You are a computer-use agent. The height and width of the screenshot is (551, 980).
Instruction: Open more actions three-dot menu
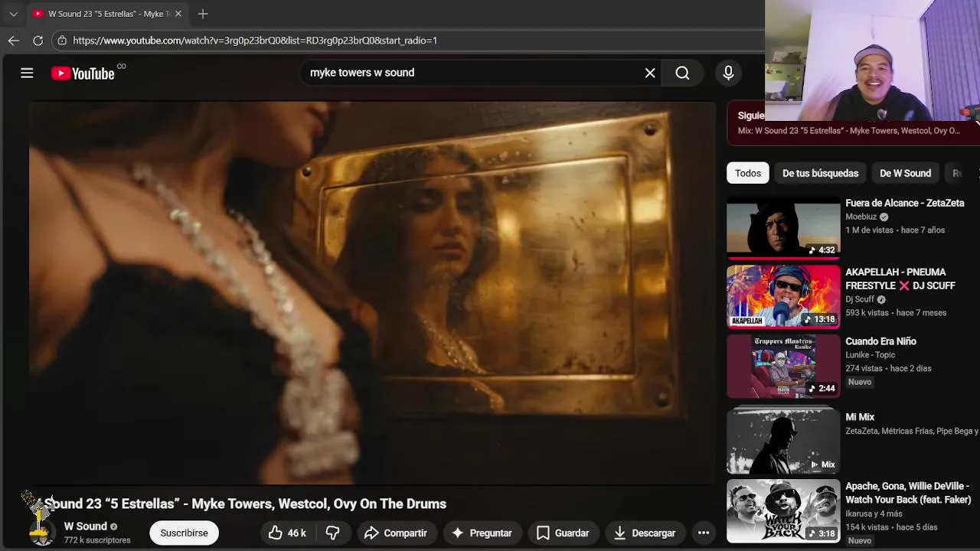point(704,533)
